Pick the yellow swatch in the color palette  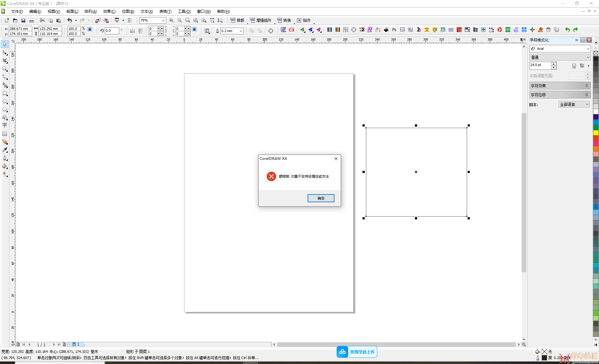pyautogui.click(x=596, y=133)
